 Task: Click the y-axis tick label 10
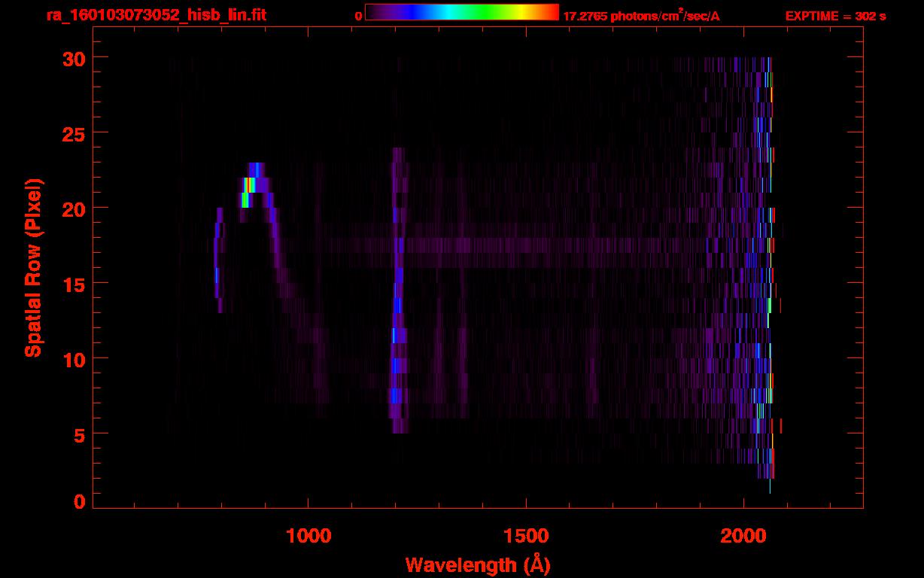point(74,359)
